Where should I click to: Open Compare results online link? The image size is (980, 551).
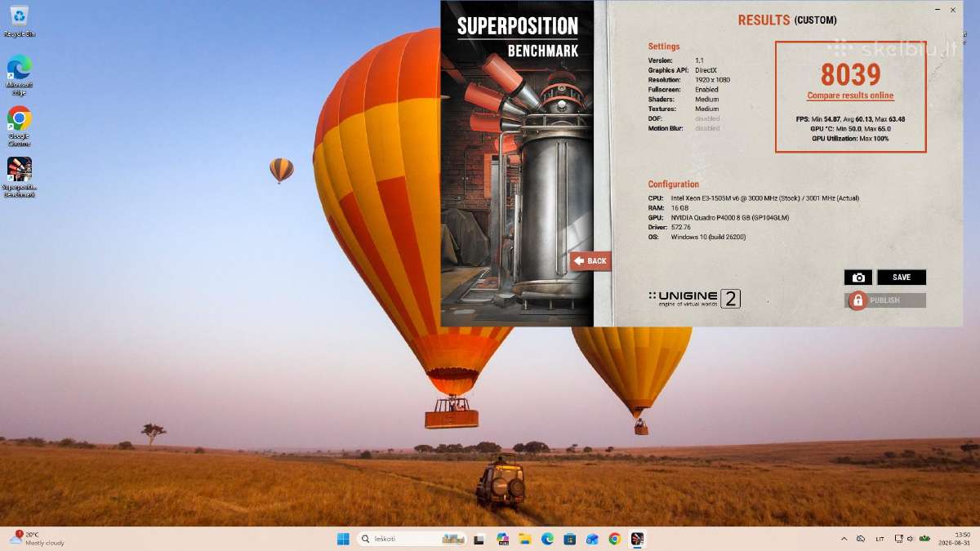(850, 96)
